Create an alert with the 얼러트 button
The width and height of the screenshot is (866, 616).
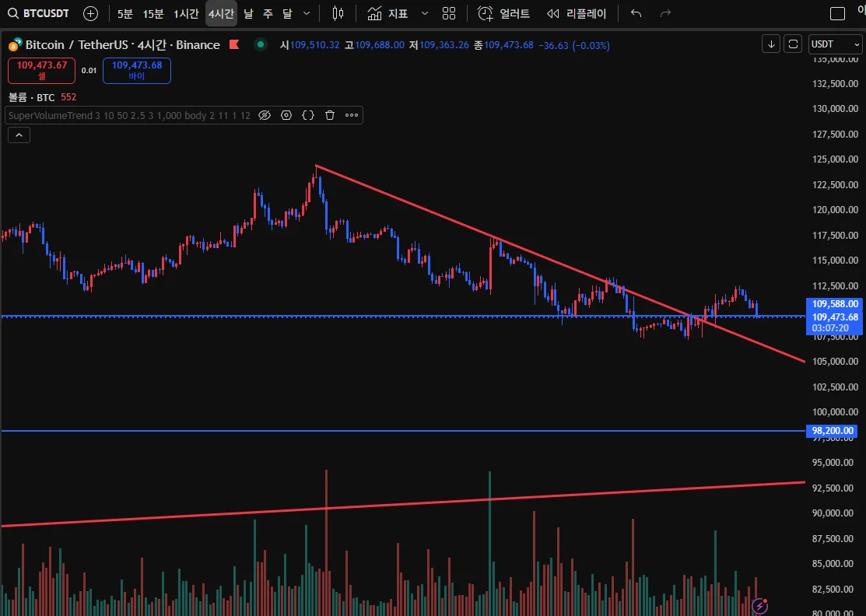[x=503, y=13]
